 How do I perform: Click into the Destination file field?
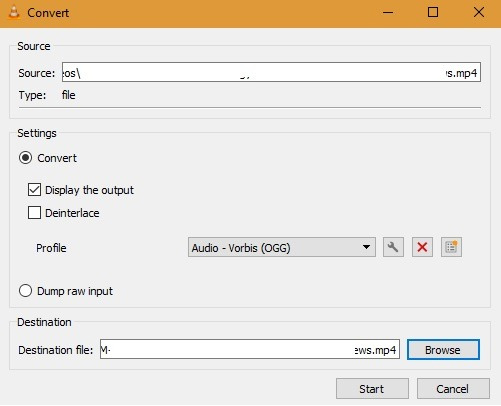point(250,349)
